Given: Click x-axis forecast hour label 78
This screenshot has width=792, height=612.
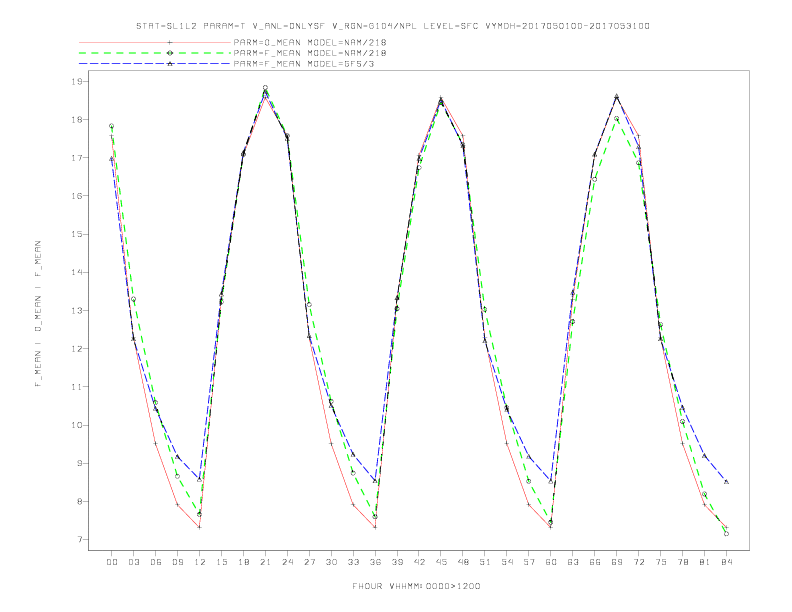Looking at the screenshot, I should click(683, 562).
